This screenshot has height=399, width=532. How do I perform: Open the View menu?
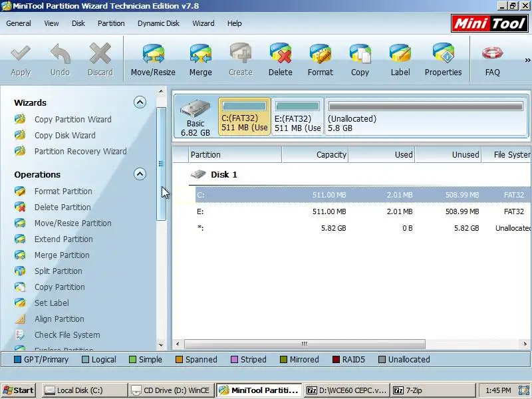pyautogui.click(x=51, y=23)
